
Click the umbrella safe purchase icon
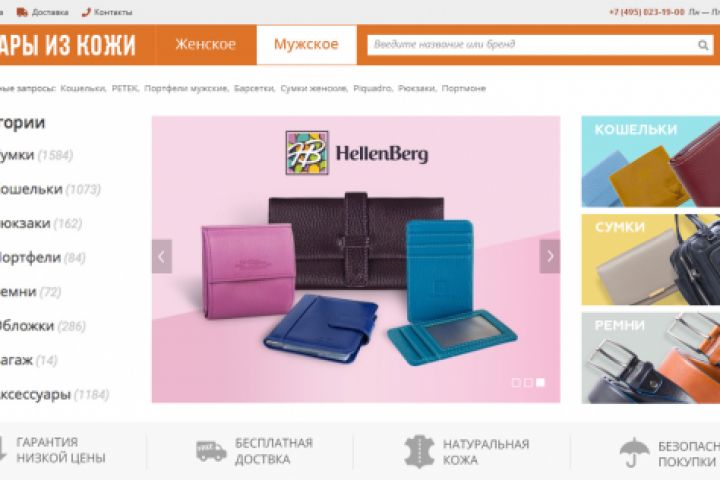634,452
